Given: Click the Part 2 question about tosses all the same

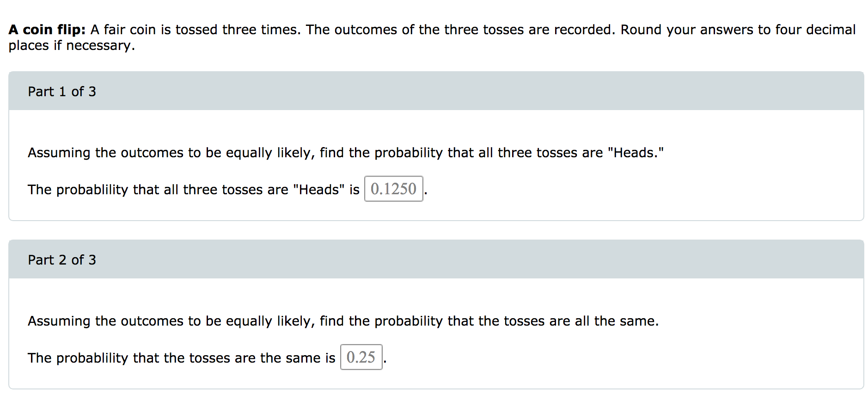Looking at the screenshot, I should tap(343, 321).
